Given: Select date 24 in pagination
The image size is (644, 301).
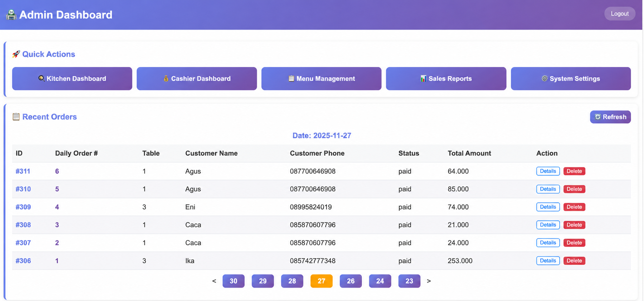Looking at the screenshot, I should (x=380, y=281).
